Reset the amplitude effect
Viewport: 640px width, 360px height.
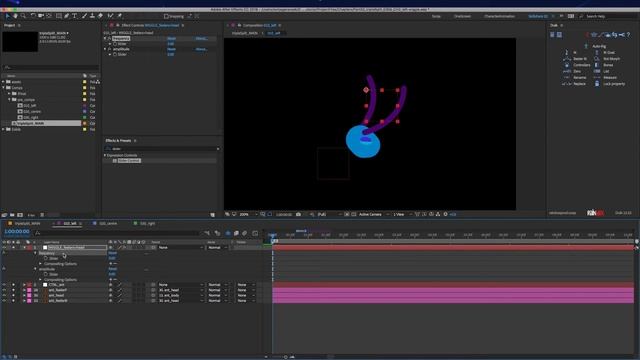pyautogui.click(x=171, y=49)
